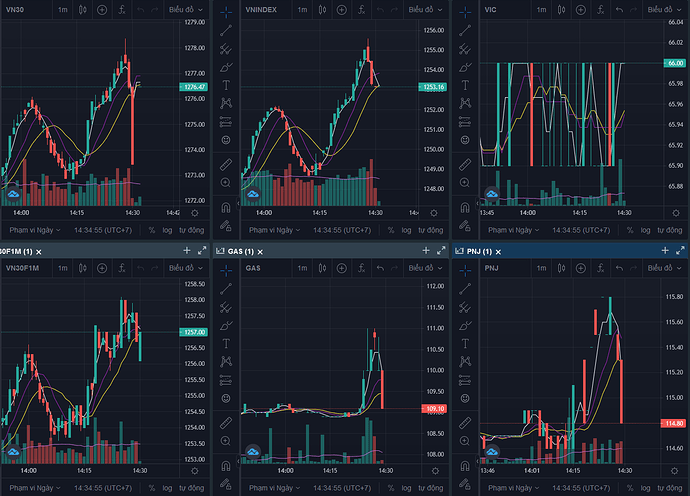Viewport: 690px width, 496px height.
Task: Activate zoom-in tool in PNJ chart
Action: (465, 441)
